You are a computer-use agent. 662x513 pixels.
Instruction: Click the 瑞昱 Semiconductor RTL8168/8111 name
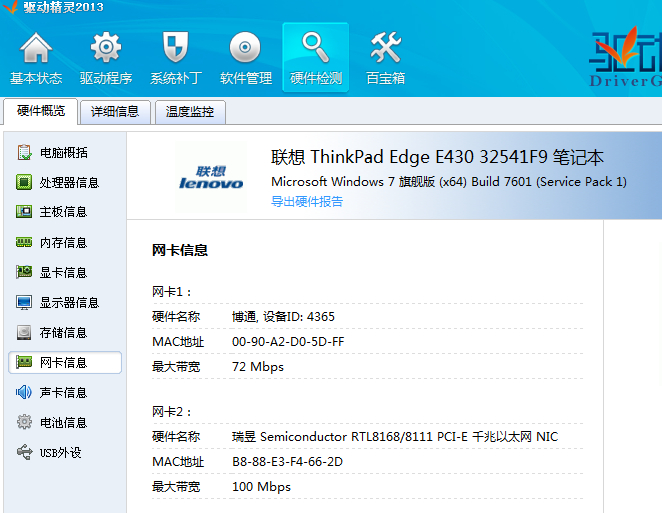[395, 437]
